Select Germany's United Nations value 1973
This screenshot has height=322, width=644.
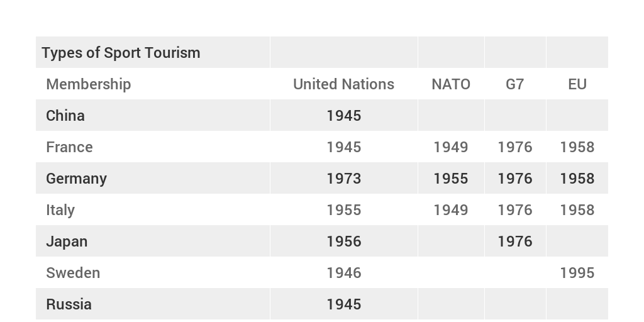click(344, 179)
